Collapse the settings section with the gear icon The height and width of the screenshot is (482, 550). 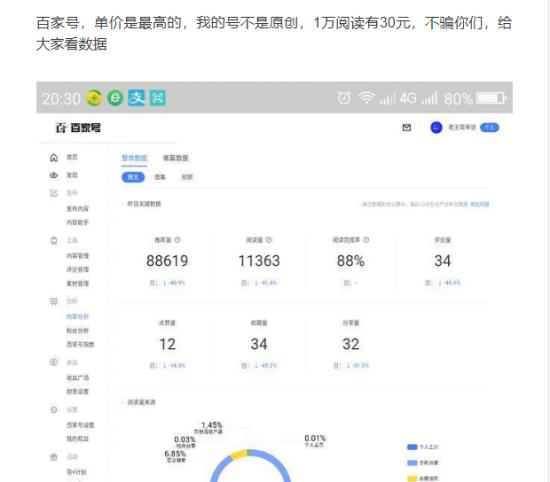pyautogui.click(x=54, y=410)
